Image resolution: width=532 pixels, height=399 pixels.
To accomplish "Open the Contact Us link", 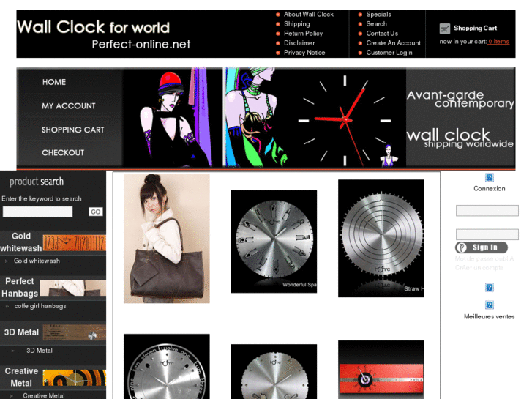I will click(382, 34).
